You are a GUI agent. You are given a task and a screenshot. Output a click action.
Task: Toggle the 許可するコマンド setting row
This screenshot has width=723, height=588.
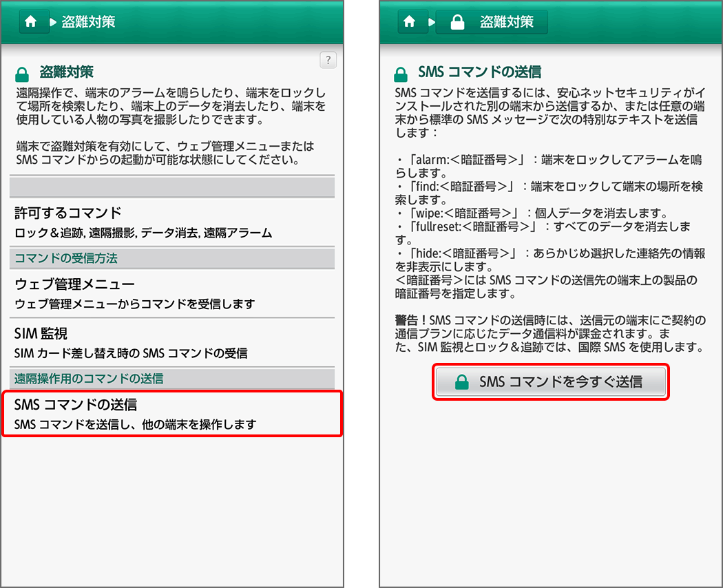(172, 220)
